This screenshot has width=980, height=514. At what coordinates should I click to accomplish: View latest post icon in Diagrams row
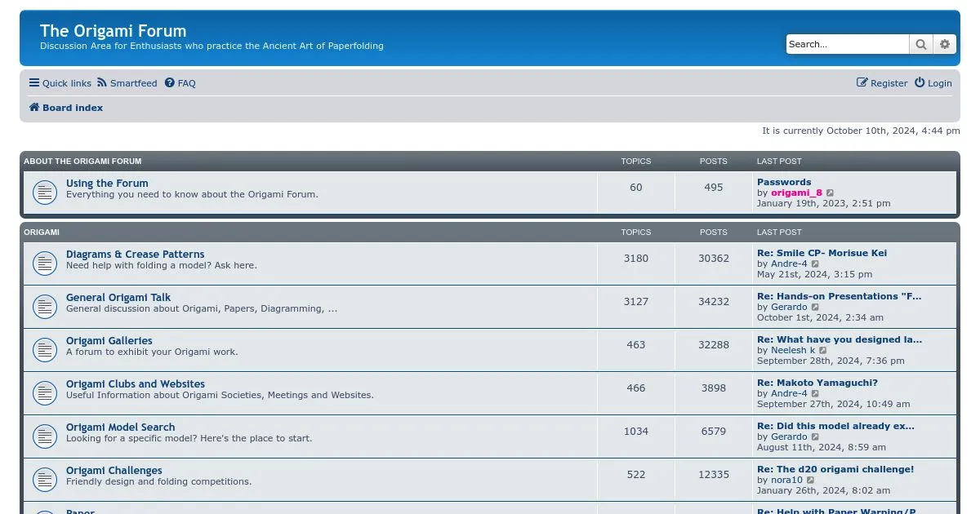pos(816,264)
